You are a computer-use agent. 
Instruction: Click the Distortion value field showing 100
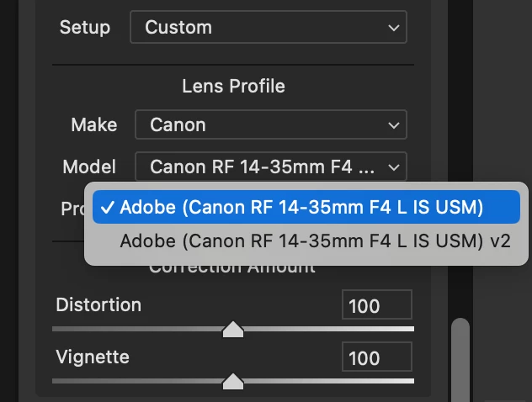(x=376, y=306)
